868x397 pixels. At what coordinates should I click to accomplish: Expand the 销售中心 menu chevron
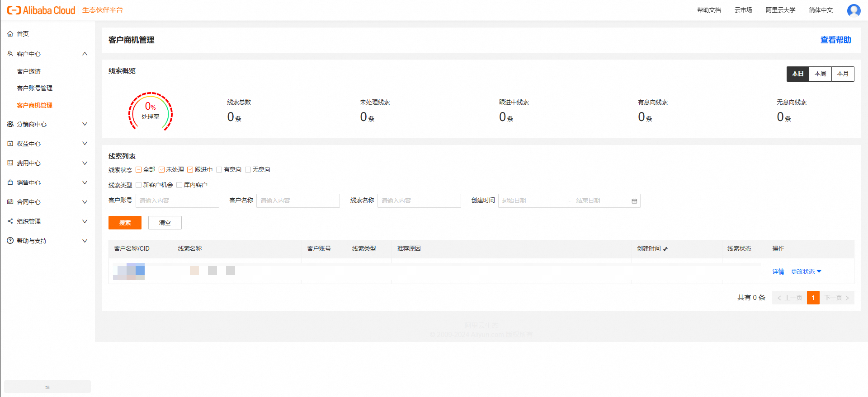(85, 182)
